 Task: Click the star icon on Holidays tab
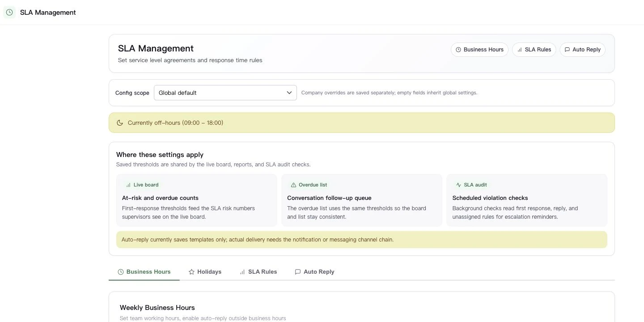191,272
